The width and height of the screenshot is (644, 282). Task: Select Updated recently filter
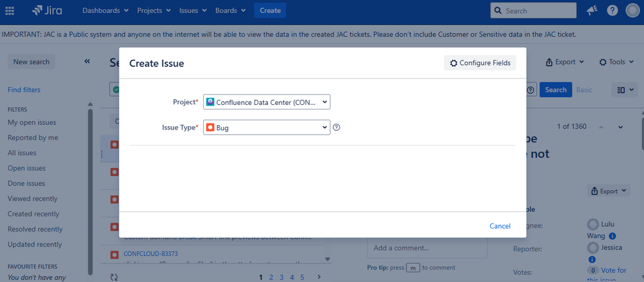coord(35,244)
